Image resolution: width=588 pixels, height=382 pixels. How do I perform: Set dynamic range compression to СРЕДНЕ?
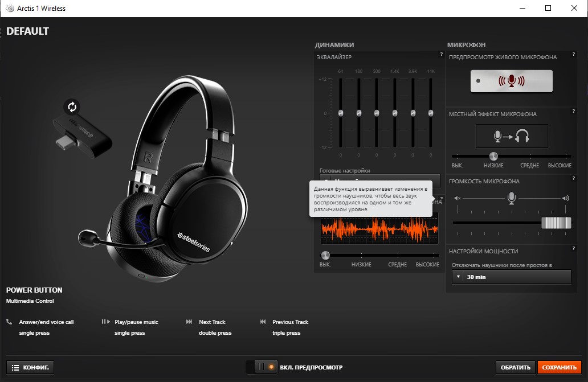click(x=398, y=264)
